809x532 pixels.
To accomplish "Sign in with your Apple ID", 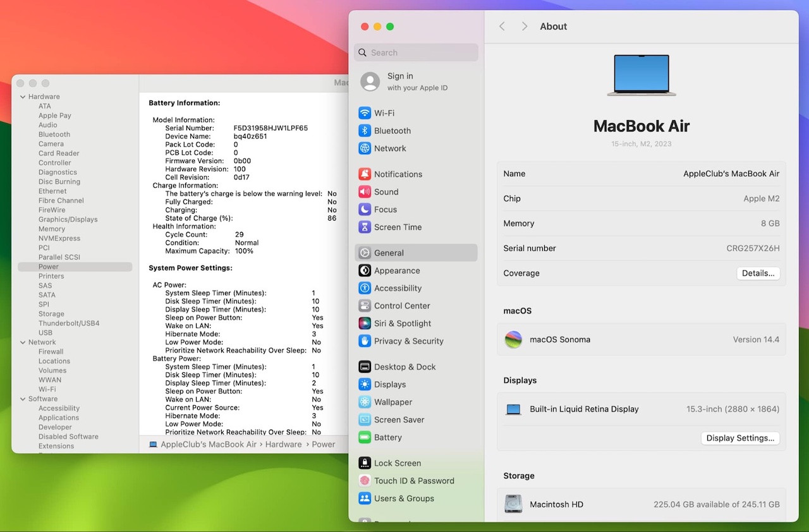I will pyautogui.click(x=417, y=82).
